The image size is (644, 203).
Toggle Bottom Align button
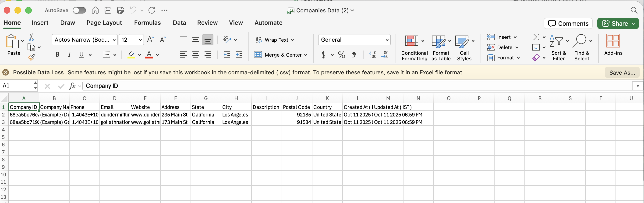click(208, 40)
